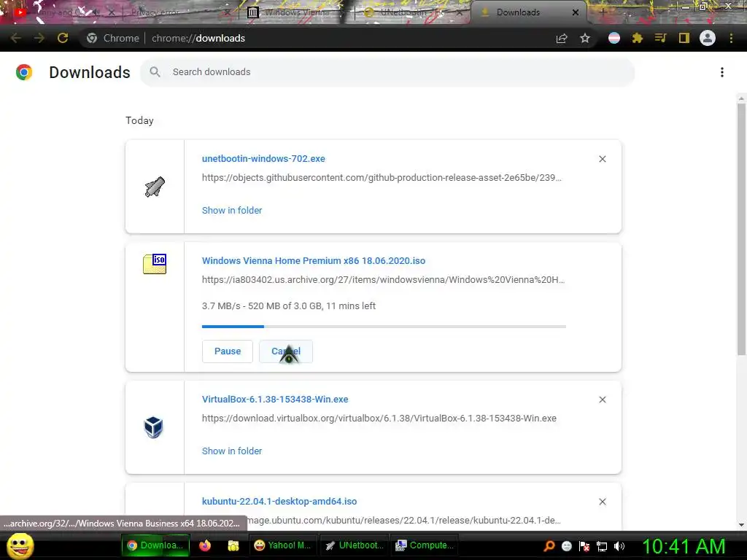Open unetbootin-windows-702.exe file link

coord(263,158)
